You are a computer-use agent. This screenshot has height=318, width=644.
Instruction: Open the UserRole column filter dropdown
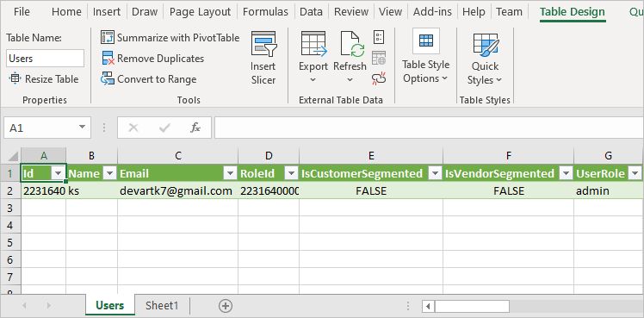point(635,174)
